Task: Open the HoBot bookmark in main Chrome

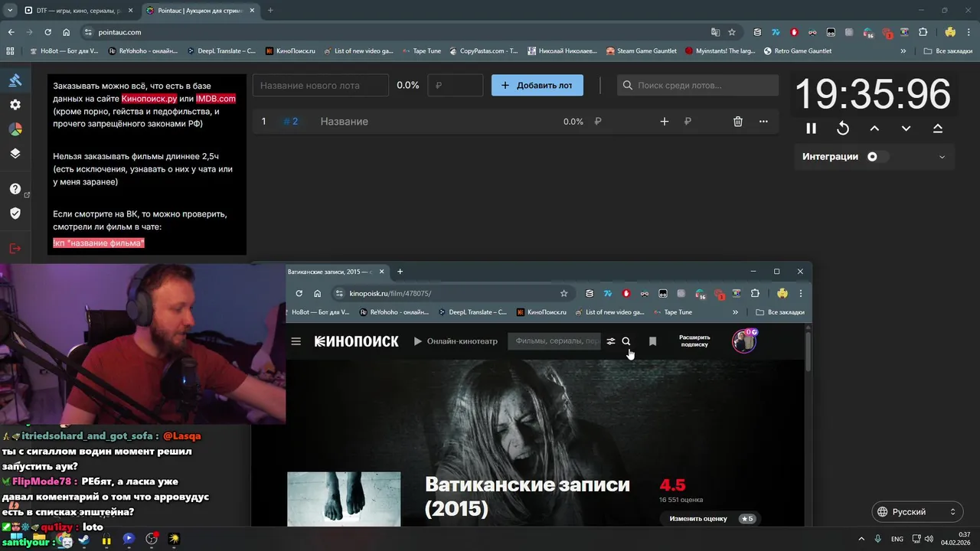Action: tap(64, 51)
